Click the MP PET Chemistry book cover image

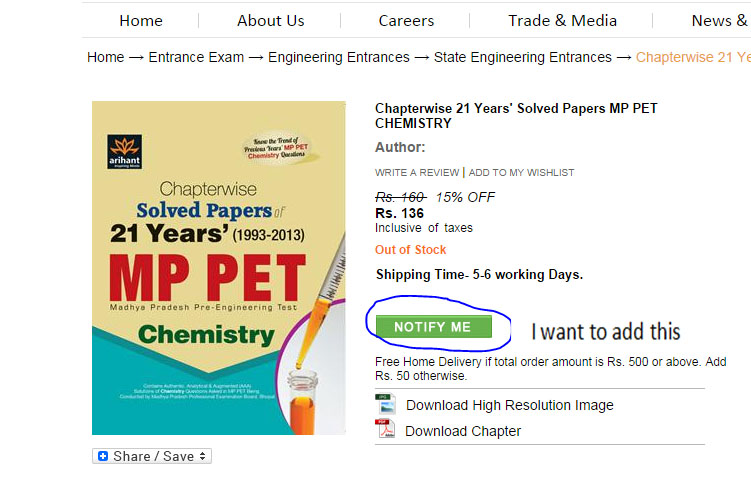coord(218,268)
